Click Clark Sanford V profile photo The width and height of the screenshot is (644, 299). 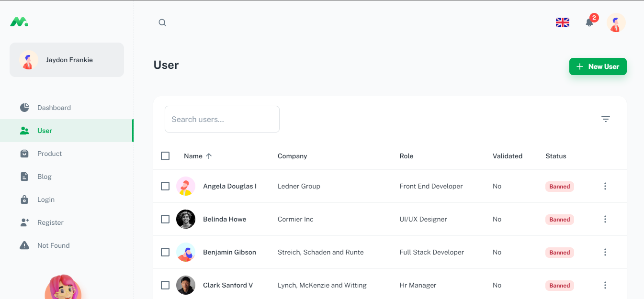click(x=186, y=285)
